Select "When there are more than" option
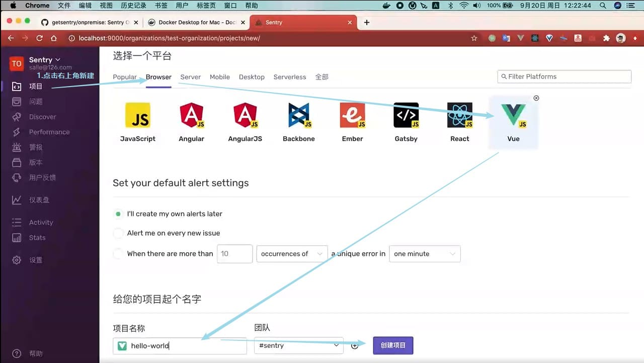Viewport: 644px width, 363px height. (x=118, y=254)
